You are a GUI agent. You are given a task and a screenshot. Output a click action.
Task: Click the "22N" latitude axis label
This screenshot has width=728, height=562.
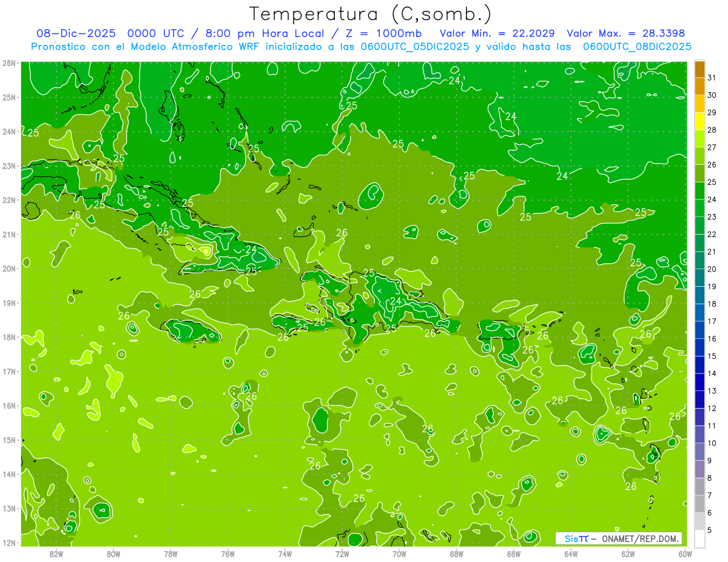pos(8,200)
